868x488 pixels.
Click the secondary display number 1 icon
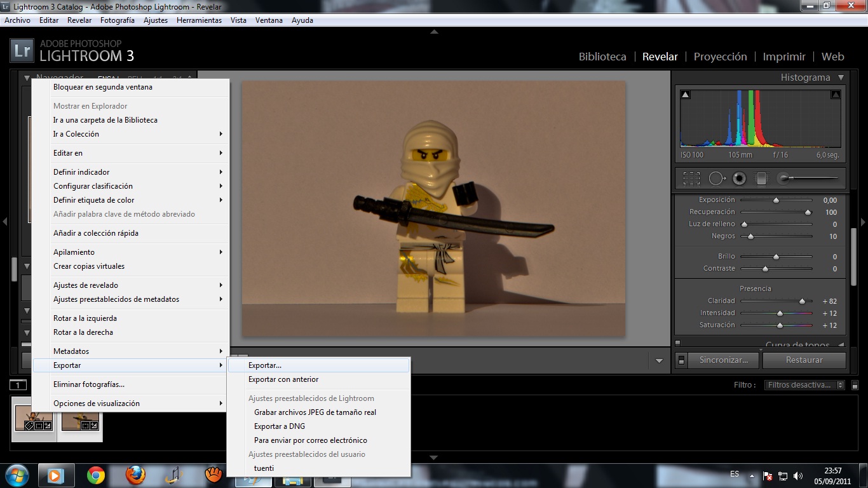(18, 384)
